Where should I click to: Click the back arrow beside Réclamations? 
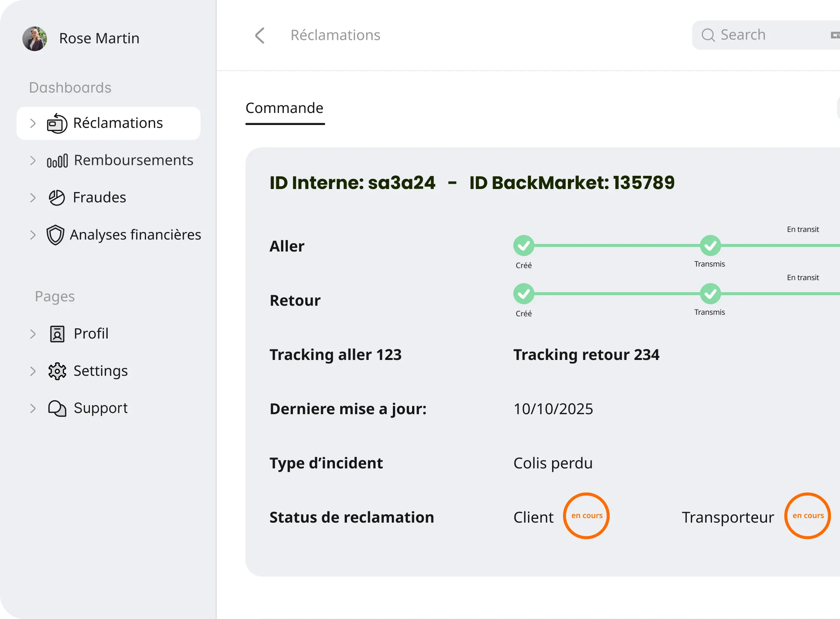coord(260,35)
